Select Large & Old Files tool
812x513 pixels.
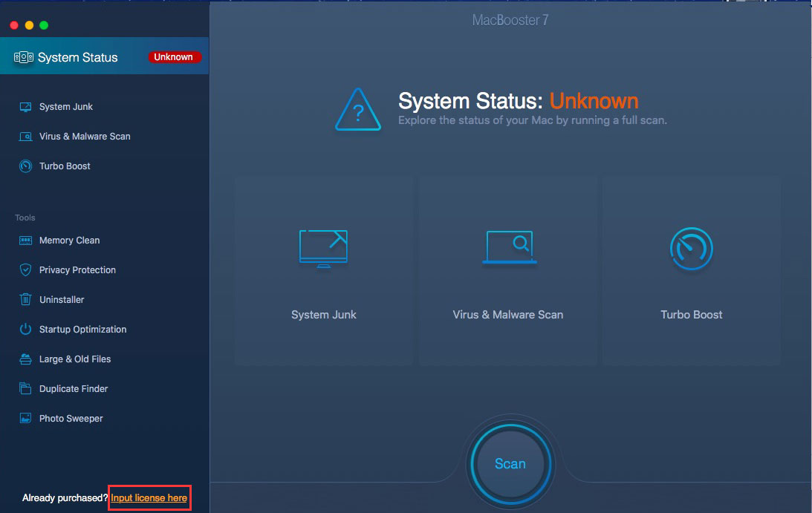coord(75,359)
